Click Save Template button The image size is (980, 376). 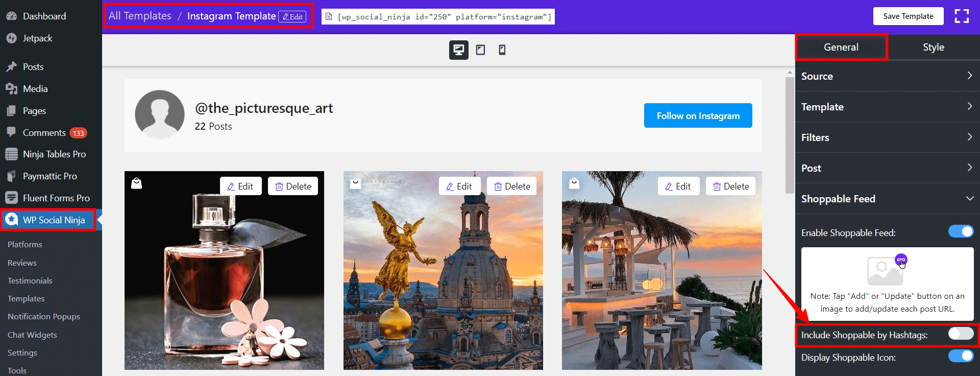coord(908,16)
